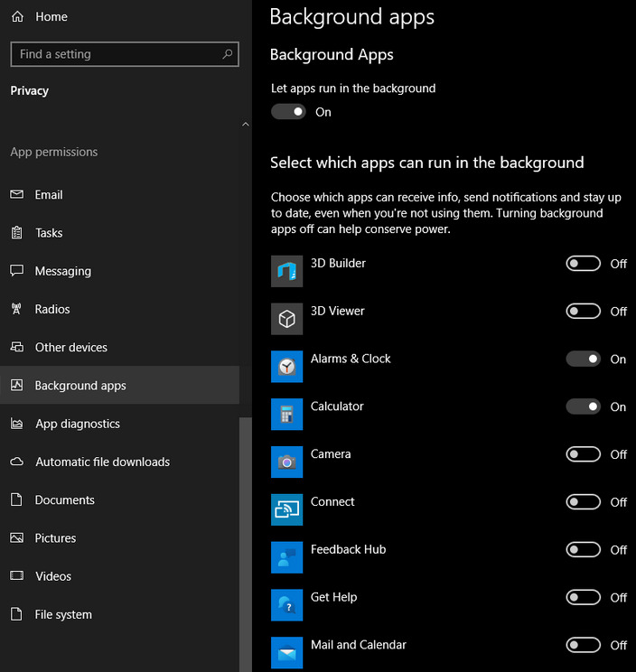Open Documents permissions page
This screenshot has height=672, width=636.
pos(119,499)
